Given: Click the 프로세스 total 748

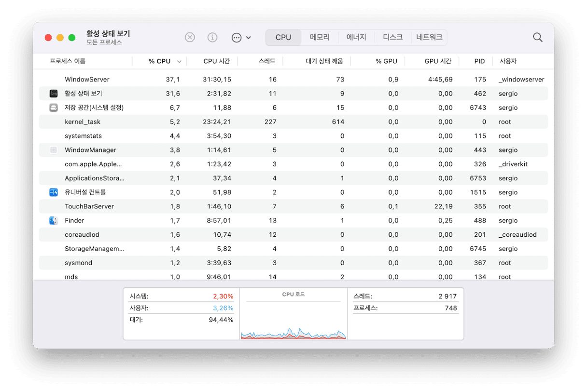Looking at the screenshot, I should point(451,308).
